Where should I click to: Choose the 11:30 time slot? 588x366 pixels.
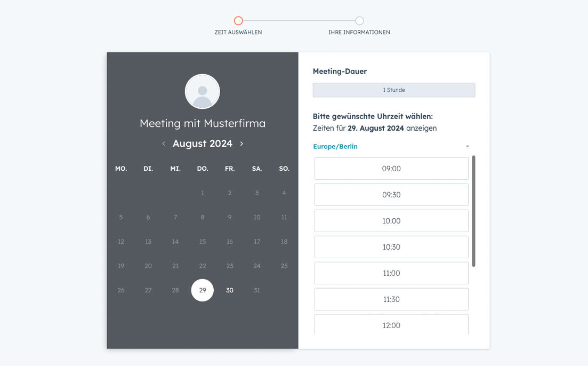391,299
